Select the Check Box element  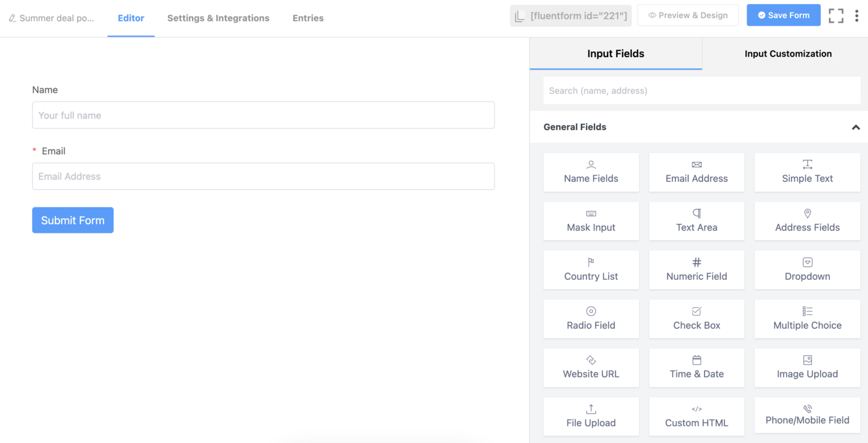pyautogui.click(x=696, y=319)
